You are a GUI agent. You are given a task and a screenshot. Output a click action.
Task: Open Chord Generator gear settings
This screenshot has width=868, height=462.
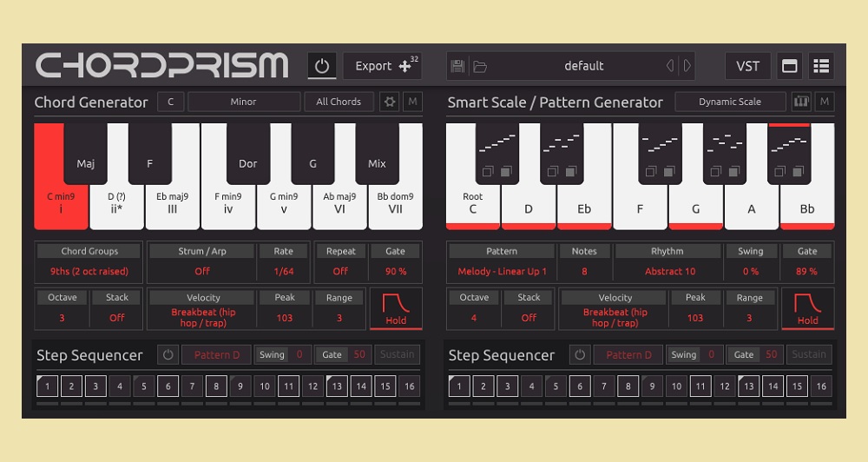(390, 102)
